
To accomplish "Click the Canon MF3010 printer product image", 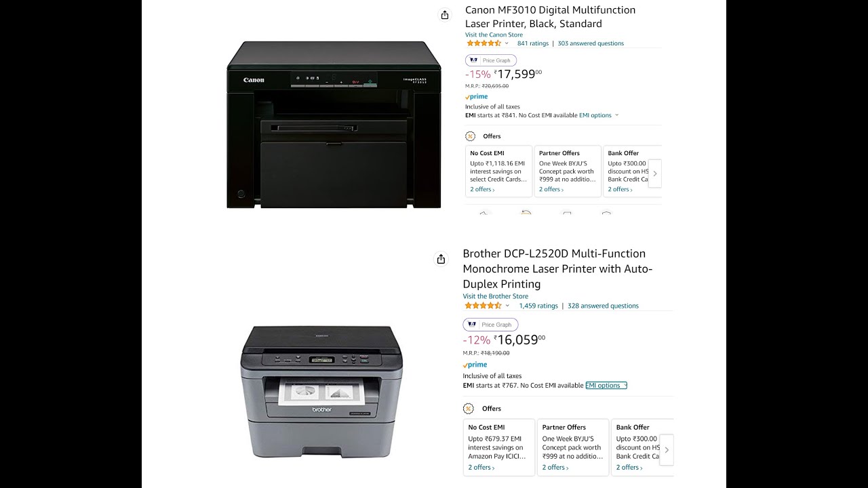I will [x=334, y=125].
